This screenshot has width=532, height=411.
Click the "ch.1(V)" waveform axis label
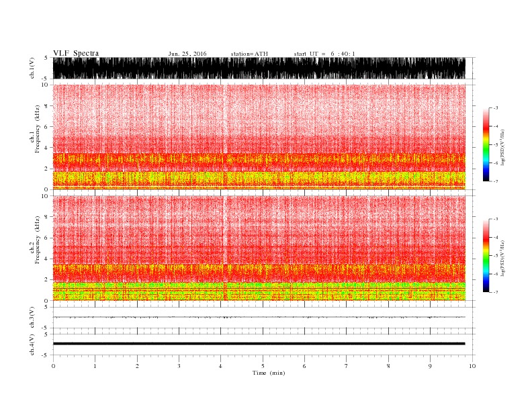pyautogui.click(x=32, y=68)
